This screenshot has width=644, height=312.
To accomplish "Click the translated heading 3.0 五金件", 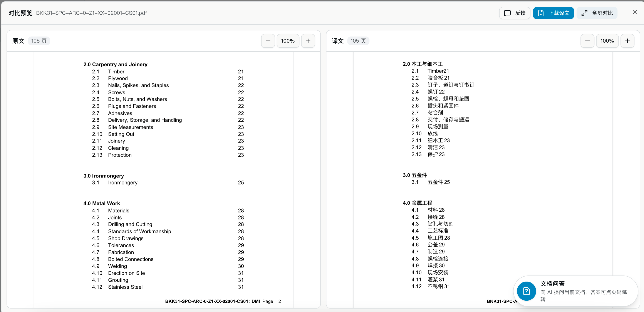I will pyautogui.click(x=415, y=175).
